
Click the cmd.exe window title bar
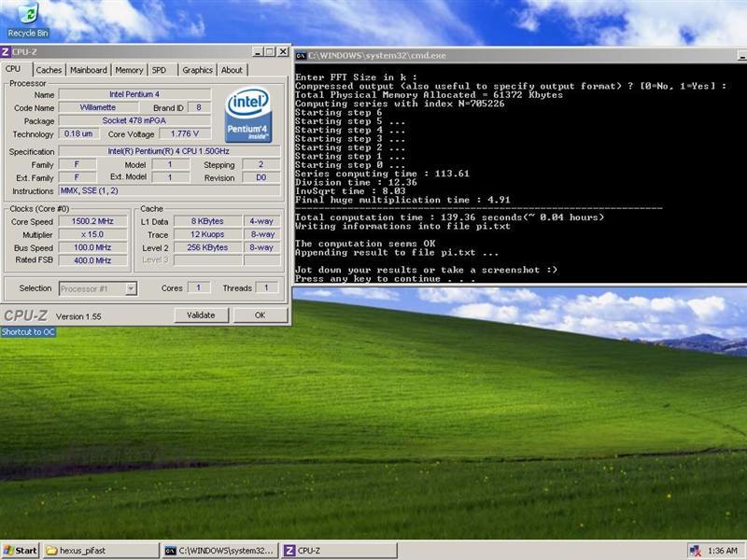point(521,56)
